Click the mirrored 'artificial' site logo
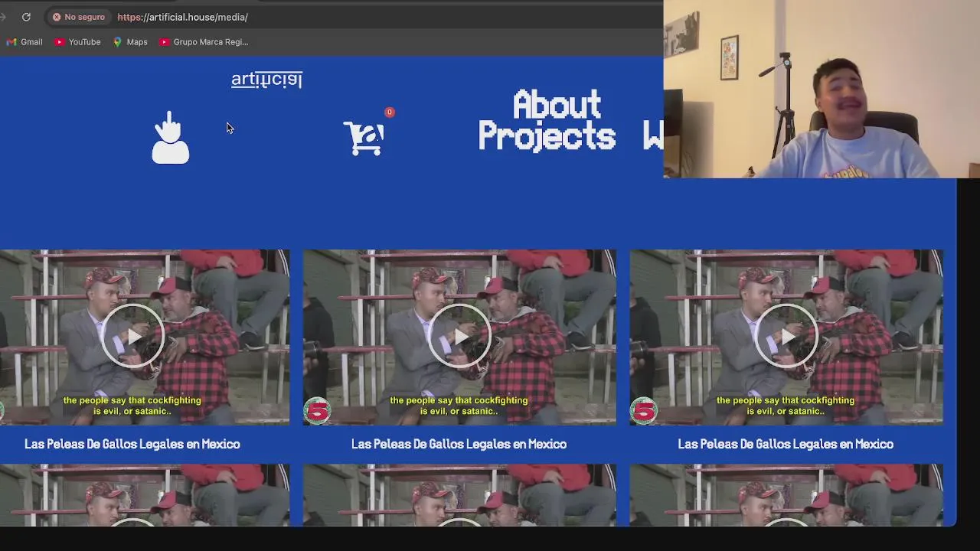The width and height of the screenshot is (980, 551). point(266,80)
